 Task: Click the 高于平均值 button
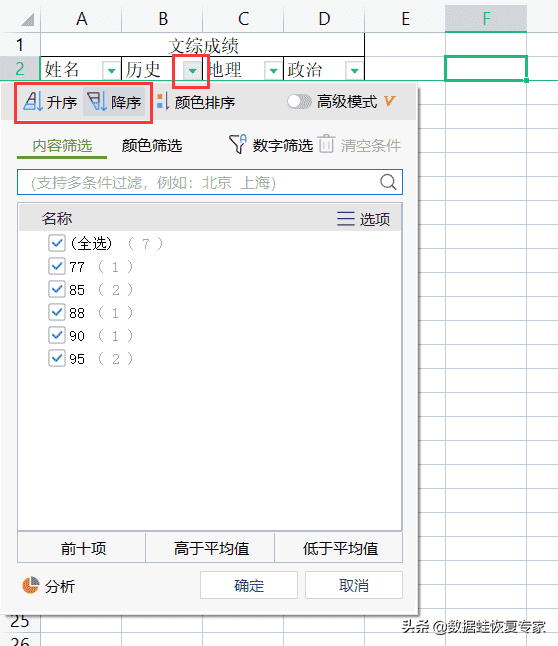click(x=210, y=548)
